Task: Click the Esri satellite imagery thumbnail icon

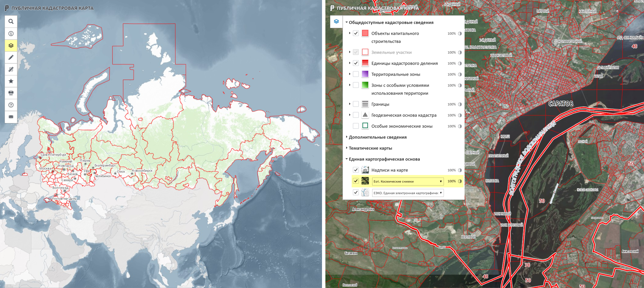Action: (x=365, y=181)
